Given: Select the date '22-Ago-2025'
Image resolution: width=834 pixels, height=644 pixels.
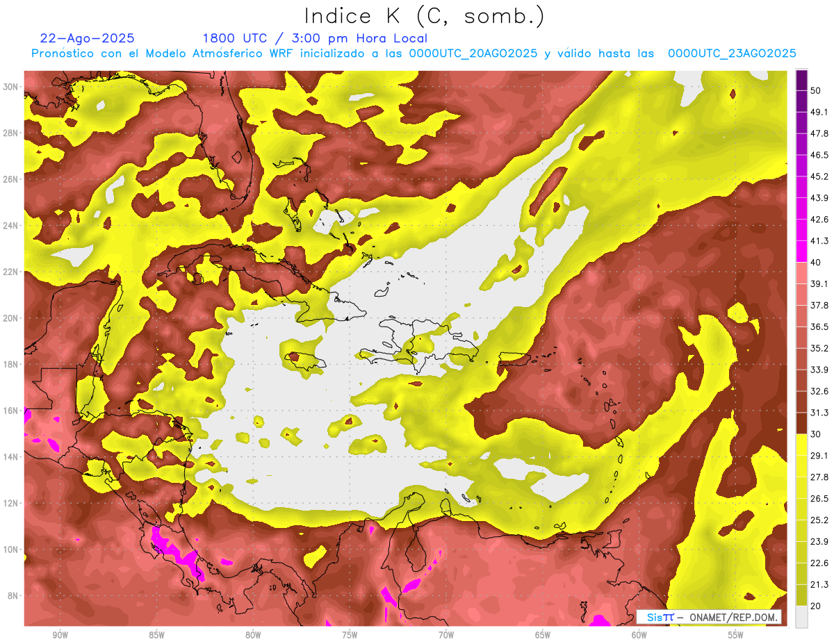Looking at the screenshot, I should pos(88,38).
